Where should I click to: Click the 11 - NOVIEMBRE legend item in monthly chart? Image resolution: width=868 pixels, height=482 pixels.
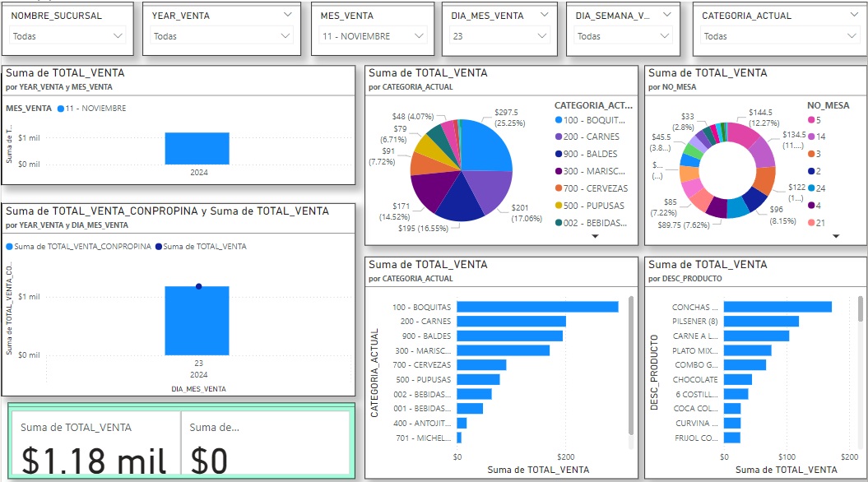point(91,109)
